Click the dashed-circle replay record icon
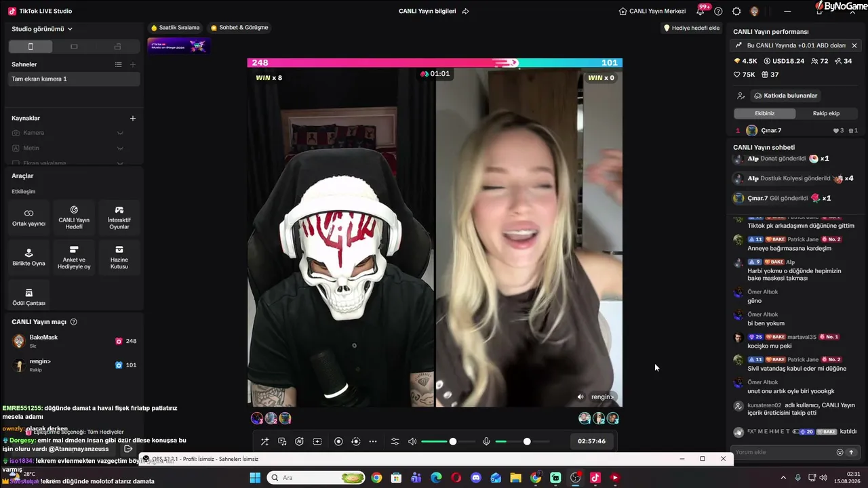Viewport: 868px width, 488px height. tap(356, 441)
